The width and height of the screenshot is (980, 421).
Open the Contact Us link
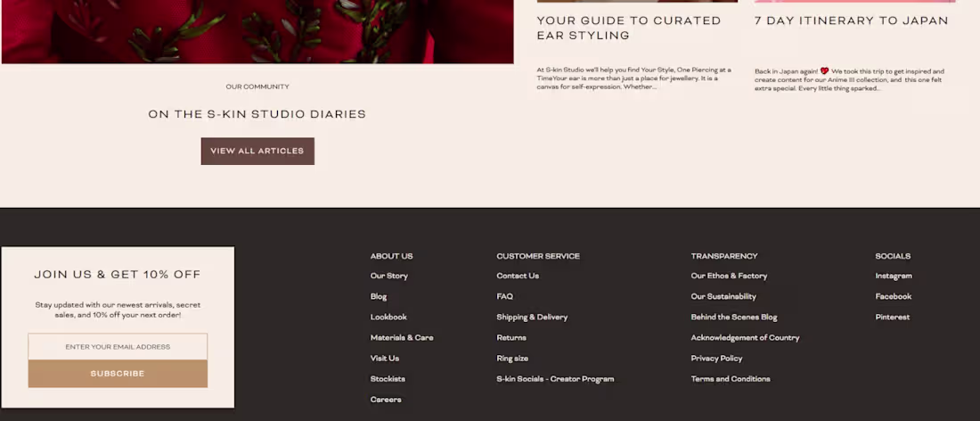518,276
